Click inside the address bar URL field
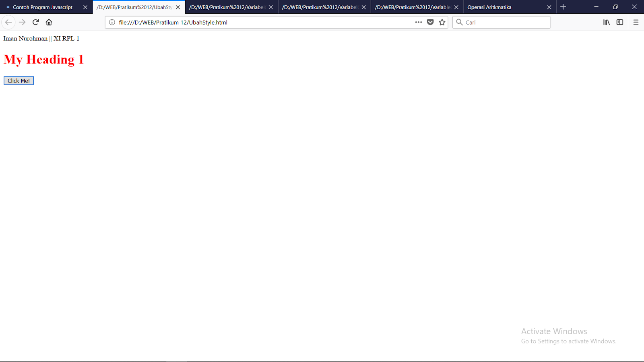The width and height of the screenshot is (644, 362). [x=242, y=22]
